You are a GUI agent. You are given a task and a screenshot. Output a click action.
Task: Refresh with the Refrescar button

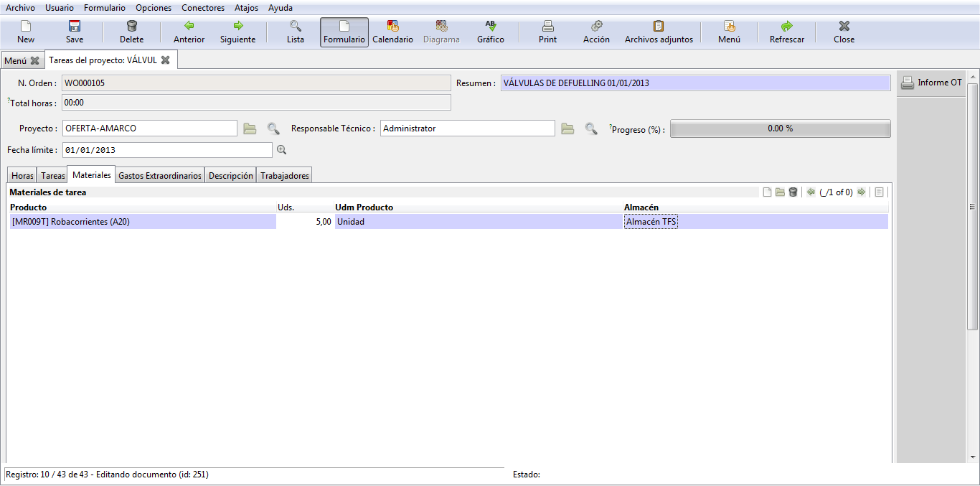787,32
